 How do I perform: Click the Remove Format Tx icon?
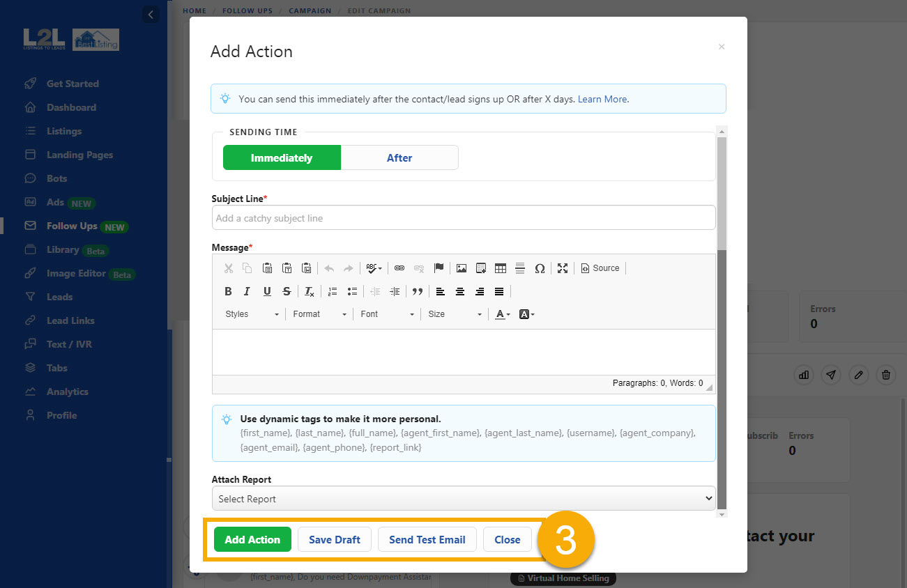click(309, 291)
